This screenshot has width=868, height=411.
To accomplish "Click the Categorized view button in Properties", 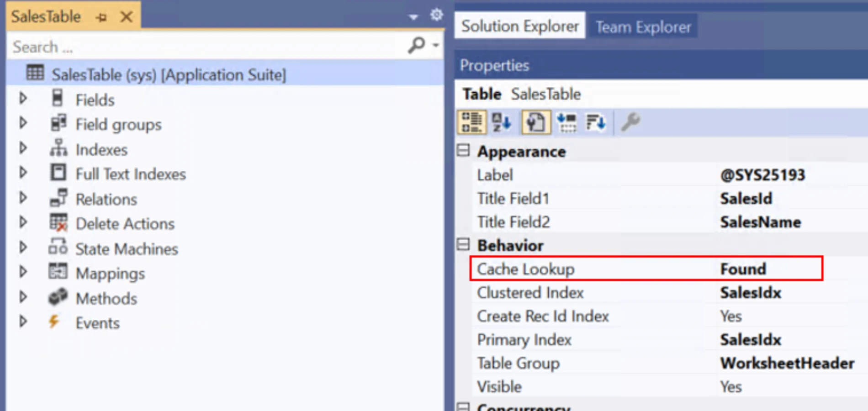I will click(x=471, y=122).
